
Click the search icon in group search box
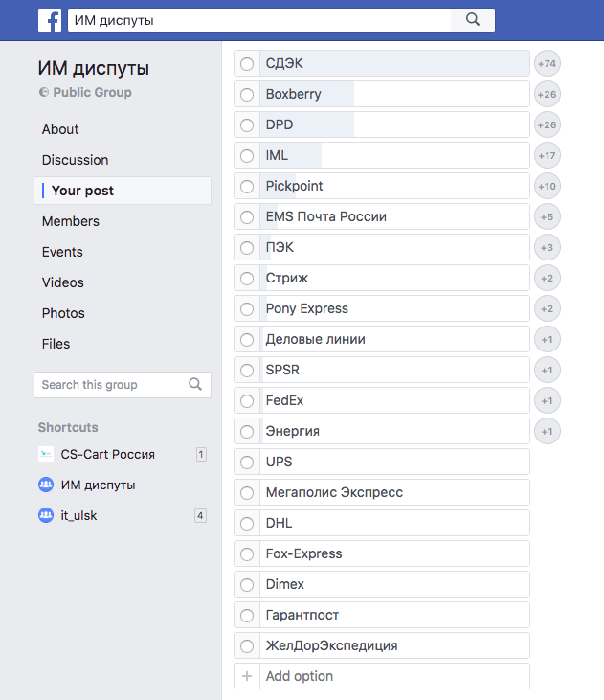[x=195, y=385]
